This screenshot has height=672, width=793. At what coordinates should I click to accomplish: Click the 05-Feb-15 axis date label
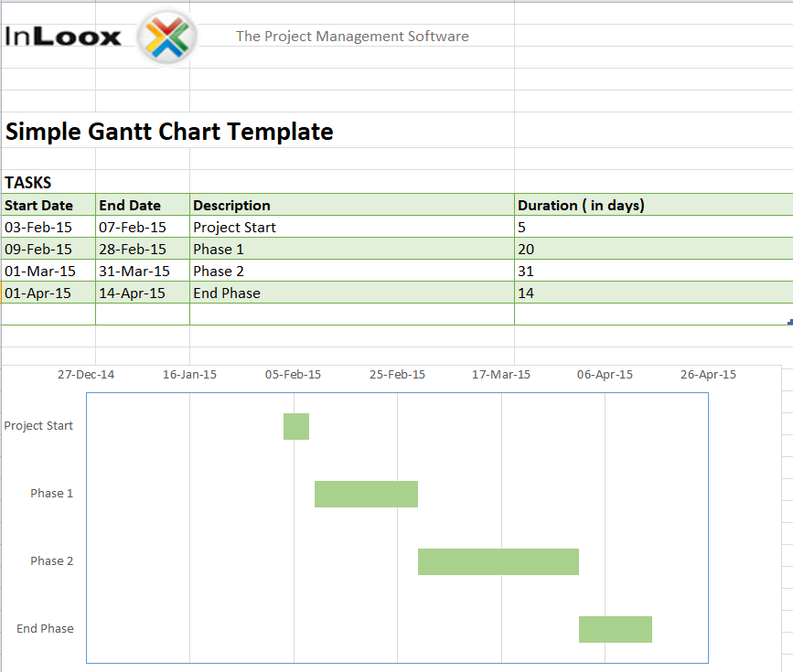(x=294, y=374)
